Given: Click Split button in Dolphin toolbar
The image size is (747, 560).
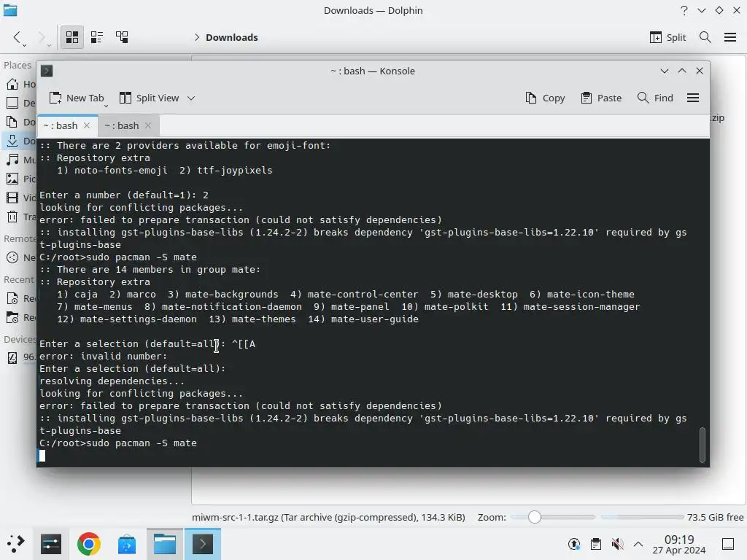Looking at the screenshot, I should tap(667, 37).
